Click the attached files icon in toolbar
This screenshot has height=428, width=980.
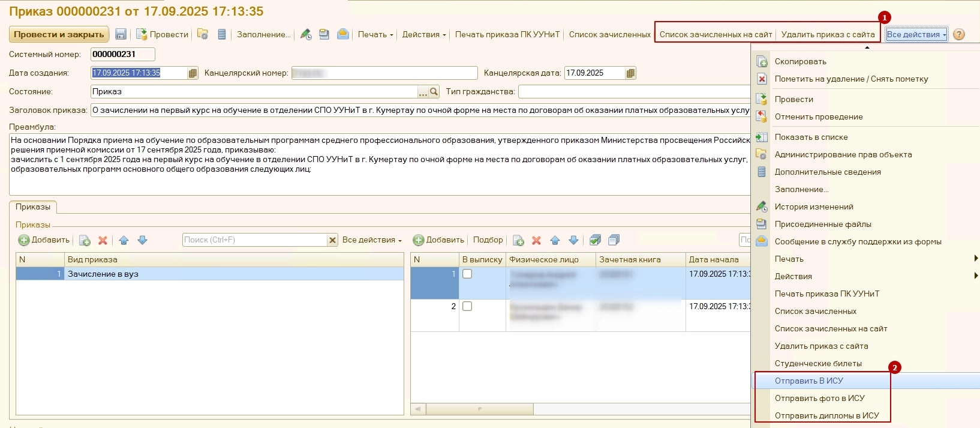tap(324, 34)
